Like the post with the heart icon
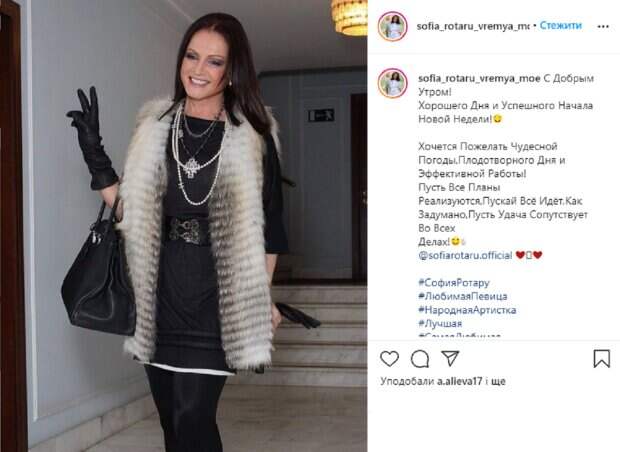Screen dimensions: 620x452 (389, 359)
